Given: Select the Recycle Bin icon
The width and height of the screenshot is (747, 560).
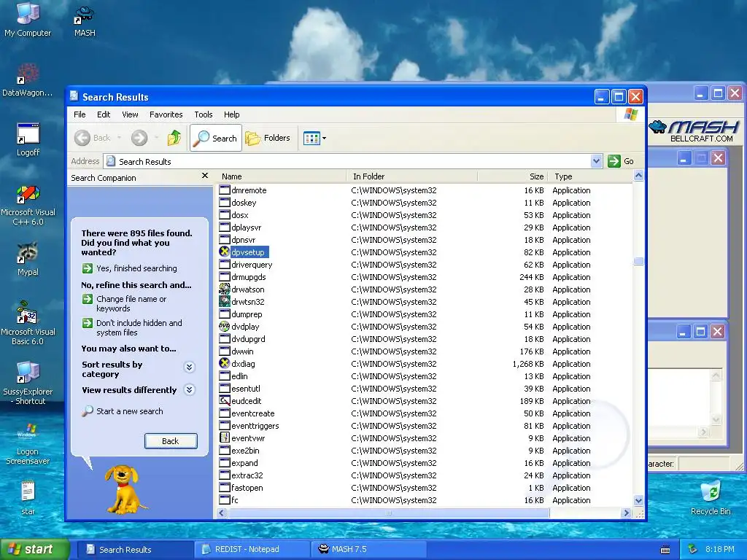Looking at the screenshot, I should [x=711, y=498].
